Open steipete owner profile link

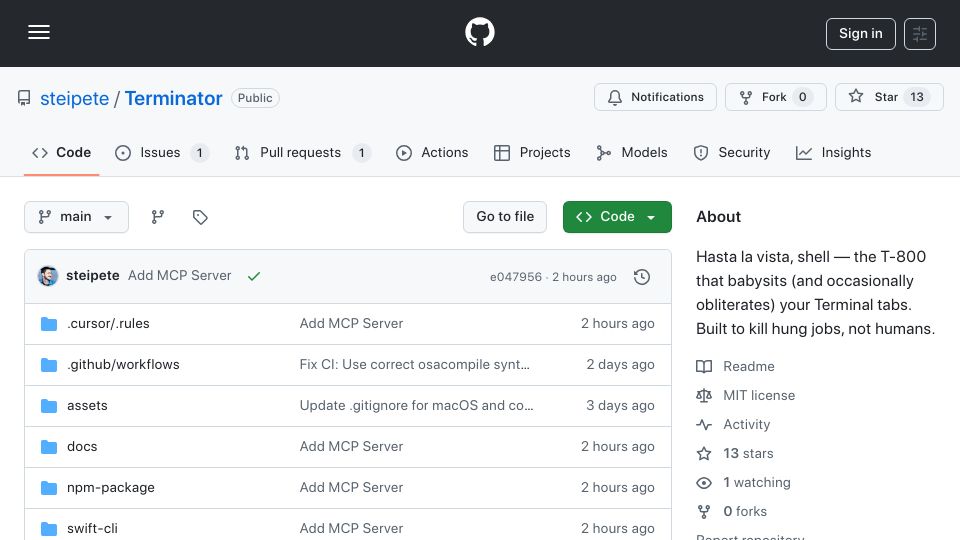point(74,99)
